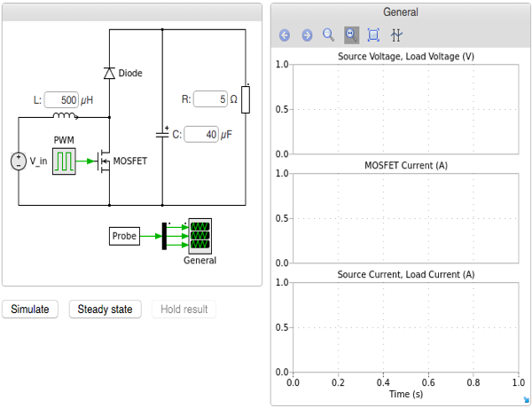Screen dimensions: 532x408
Task: Fit scope view to window
Action: point(373,35)
